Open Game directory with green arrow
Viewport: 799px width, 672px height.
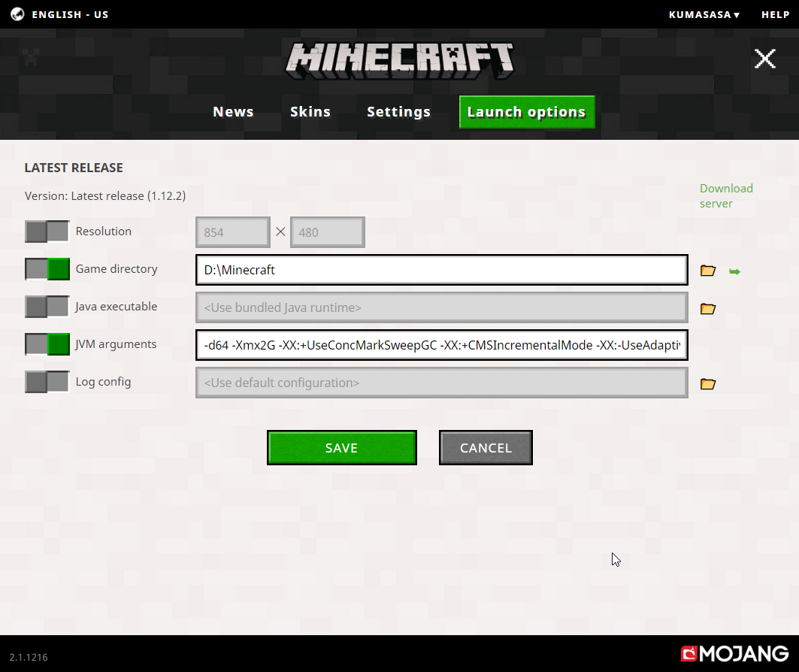pos(734,271)
